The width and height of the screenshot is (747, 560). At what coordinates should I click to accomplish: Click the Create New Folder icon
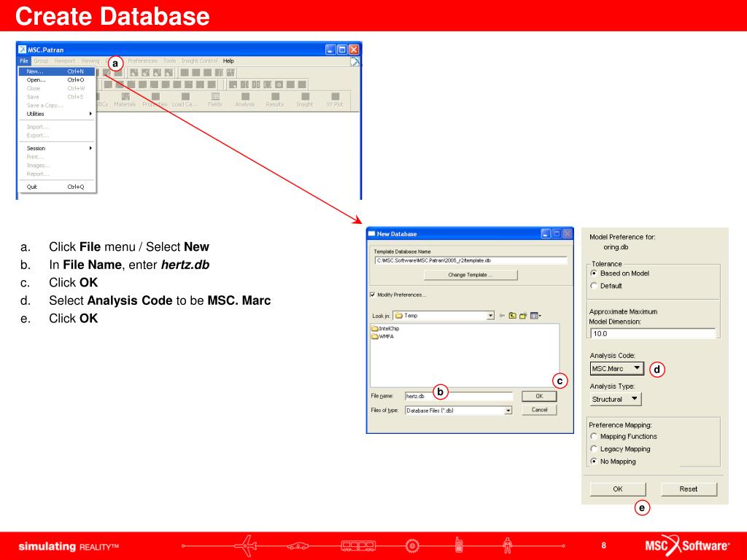[526, 316]
